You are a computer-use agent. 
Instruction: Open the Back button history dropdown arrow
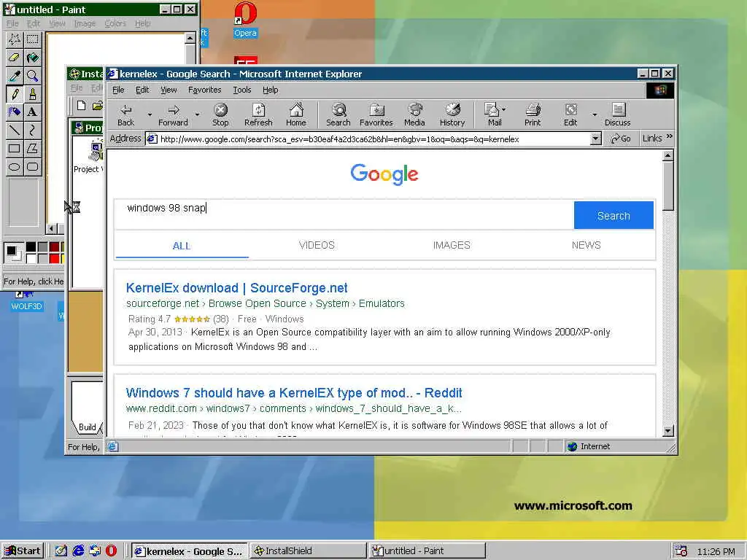(x=150, y=114)
